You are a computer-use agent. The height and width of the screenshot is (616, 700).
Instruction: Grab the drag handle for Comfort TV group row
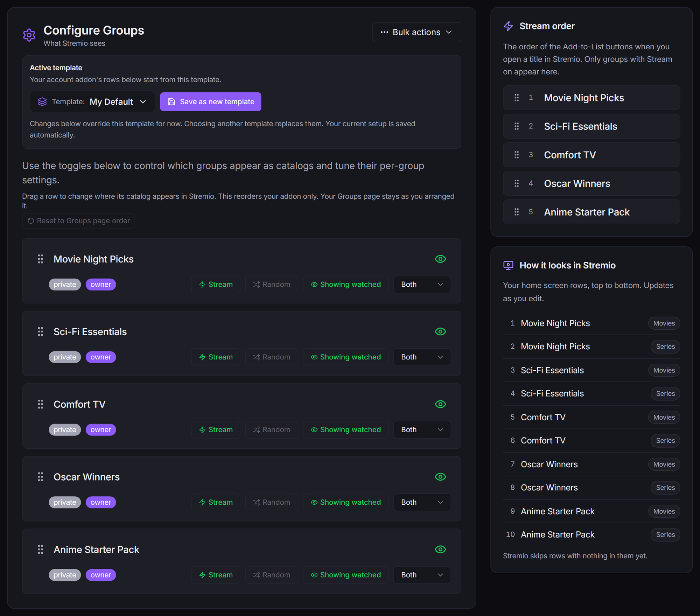click(41, 404)
